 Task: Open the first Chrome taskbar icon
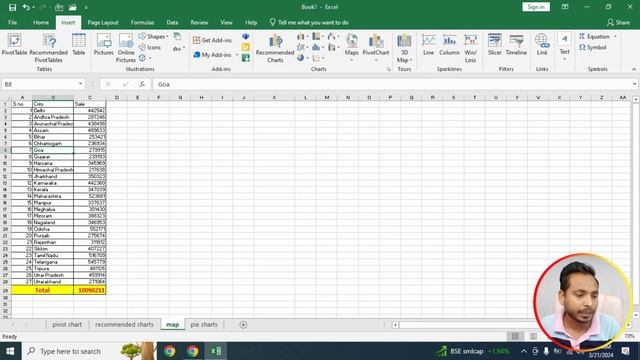coord(169,351)
